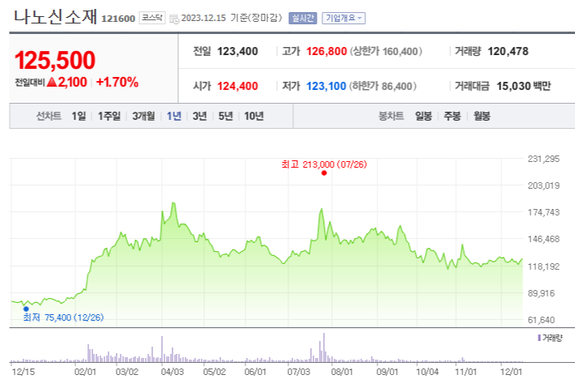Click the 나노신소재 stock name title
575x392 pixels.
point(55,16)
